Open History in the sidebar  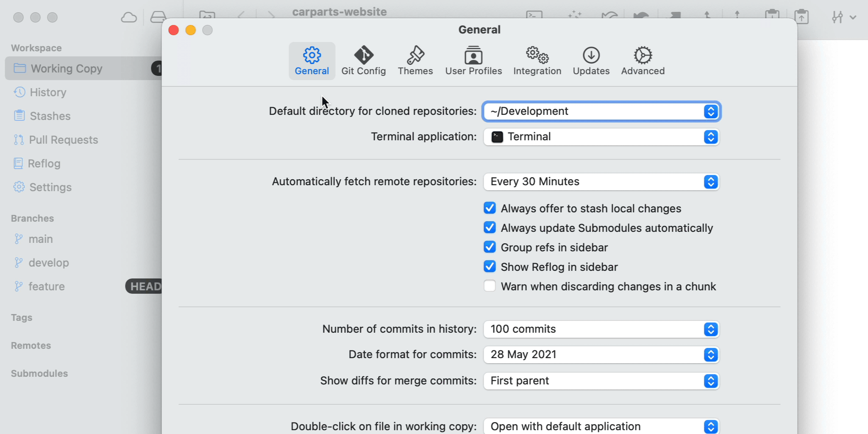click(48, 92)
